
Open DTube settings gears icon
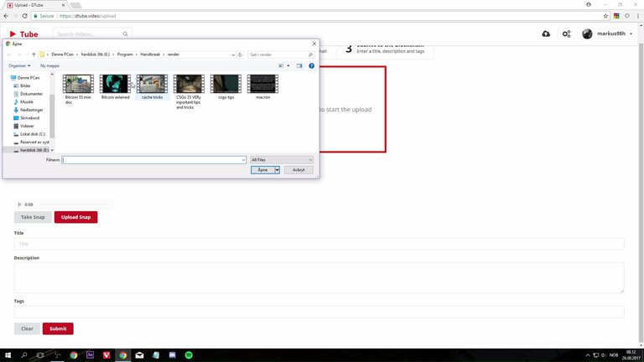coord(566,34)
